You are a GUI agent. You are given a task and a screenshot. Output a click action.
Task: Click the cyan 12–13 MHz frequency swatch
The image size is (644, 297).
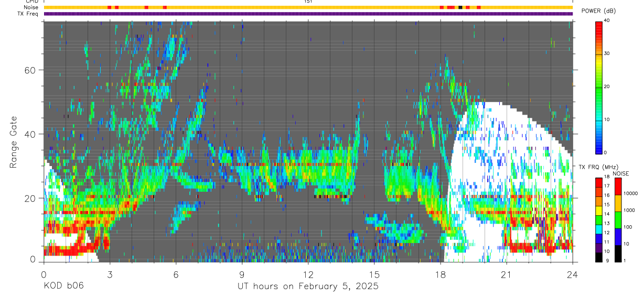599,228
